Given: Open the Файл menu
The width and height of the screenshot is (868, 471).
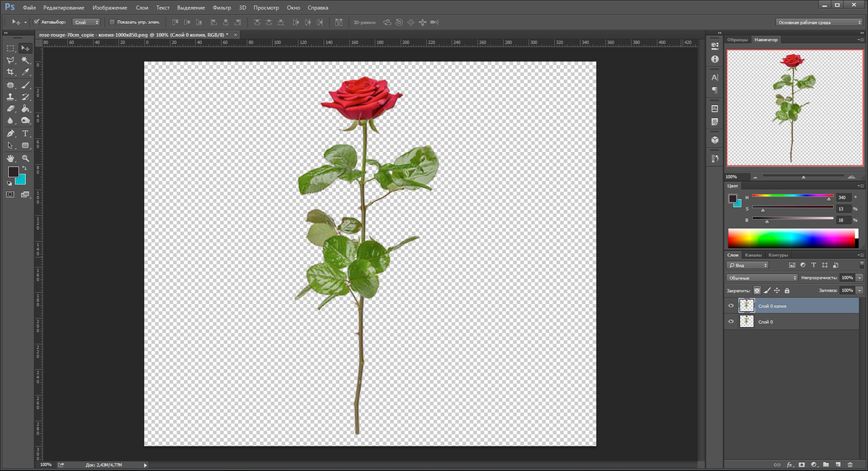Looking at the screenshot, I should (29, 7).
